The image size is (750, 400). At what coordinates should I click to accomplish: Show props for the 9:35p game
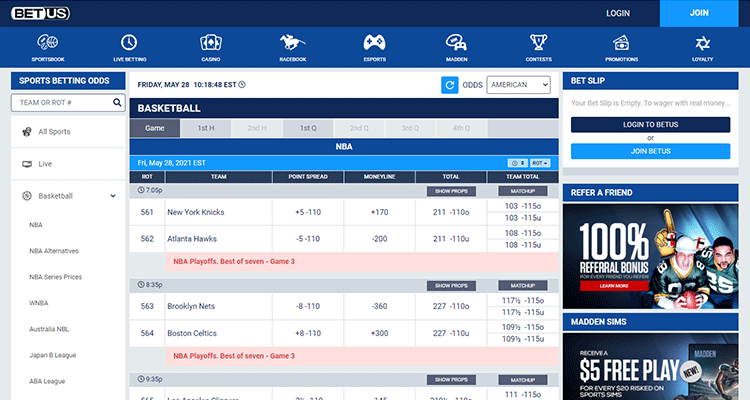click(x=451, y=380)
